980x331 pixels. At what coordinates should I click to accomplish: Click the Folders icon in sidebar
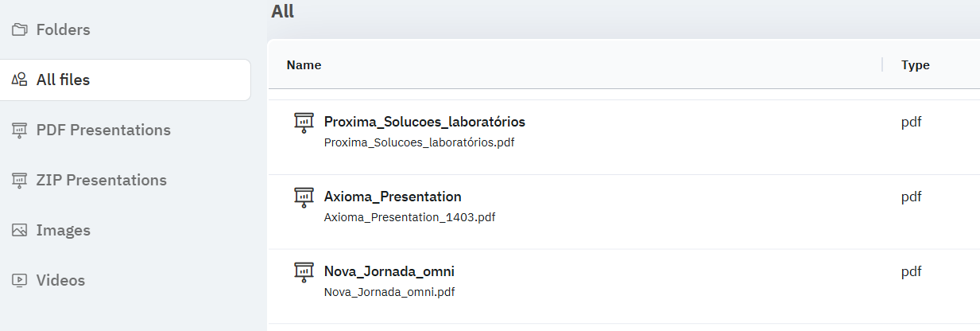point(20,30)
